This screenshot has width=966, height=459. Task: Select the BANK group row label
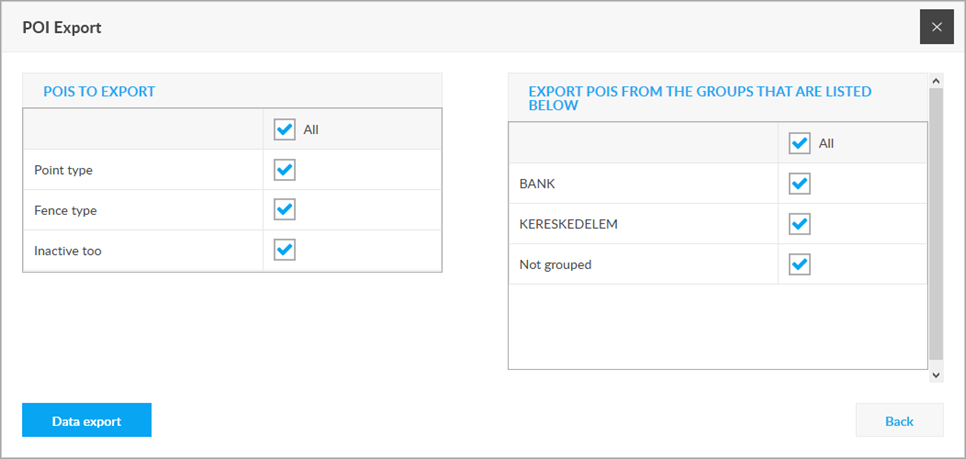[537, 184]
